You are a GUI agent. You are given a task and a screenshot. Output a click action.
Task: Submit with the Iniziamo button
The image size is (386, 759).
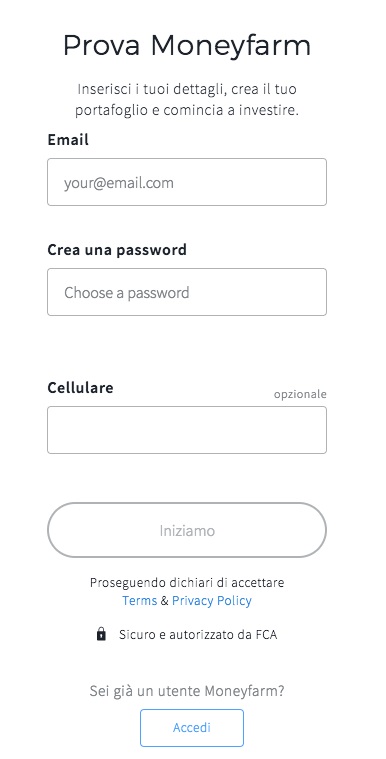click(187, 530)
